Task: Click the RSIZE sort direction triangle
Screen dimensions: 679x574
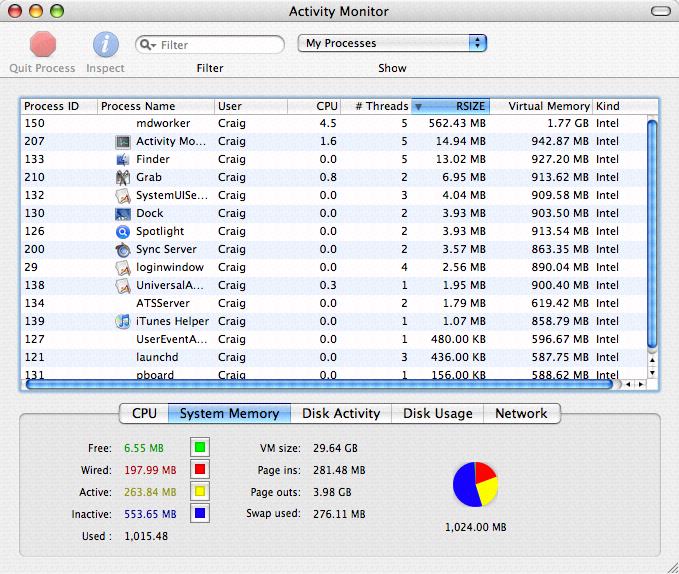Action: [x=418, y=106]
